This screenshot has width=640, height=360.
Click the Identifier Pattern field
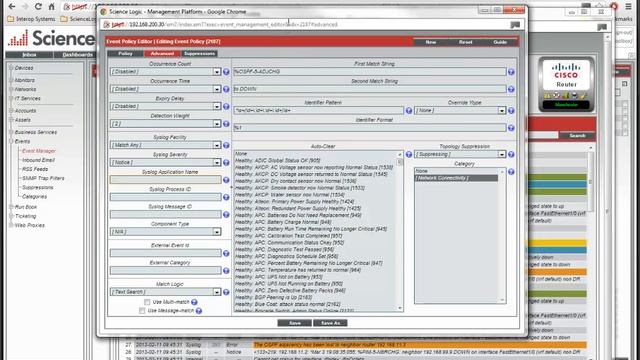318,111
